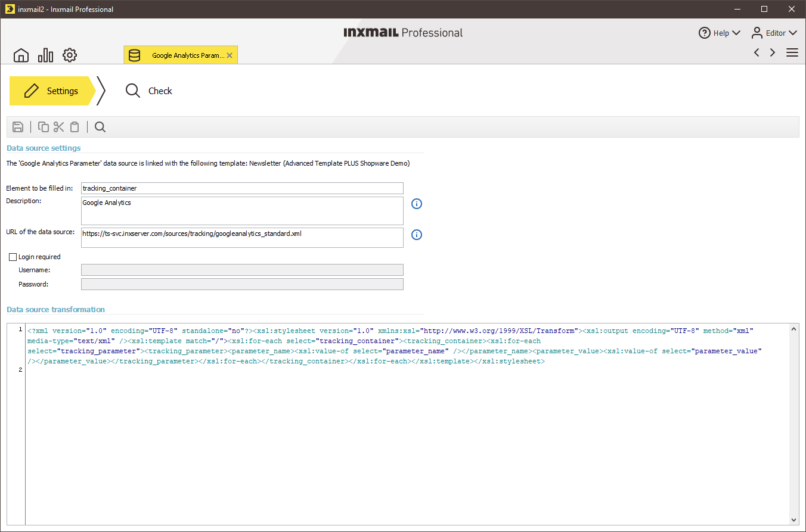Open the reports bar chart icon
Image resolution: width=806 pixels, height=532 pixels.
45,55
